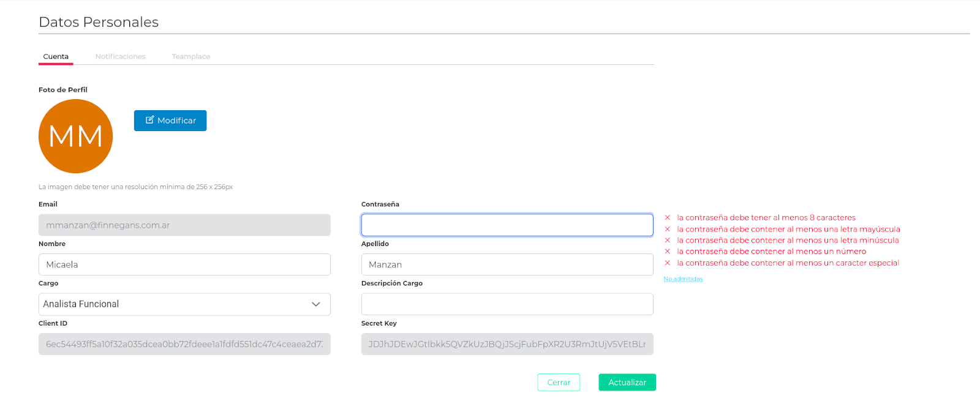Viewport: 980px width, 401px height.
Task: Select the Descripción Cargo text box
Action: 507,304
